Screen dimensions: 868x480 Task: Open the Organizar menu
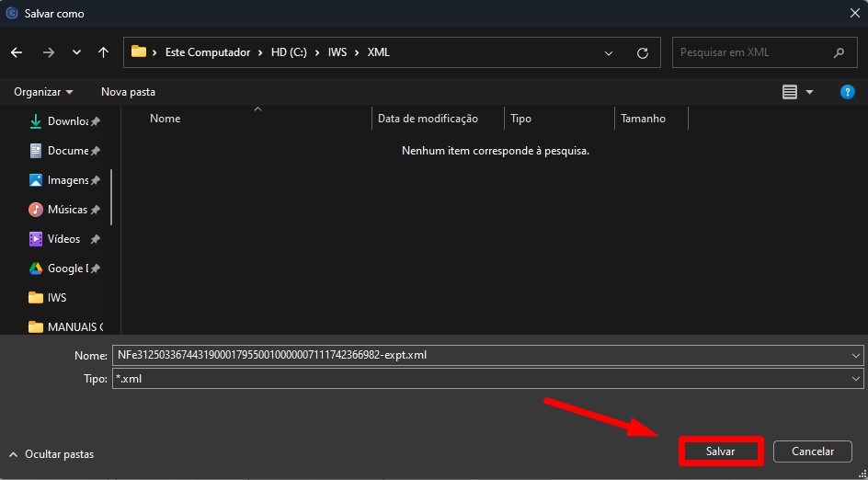43,92
